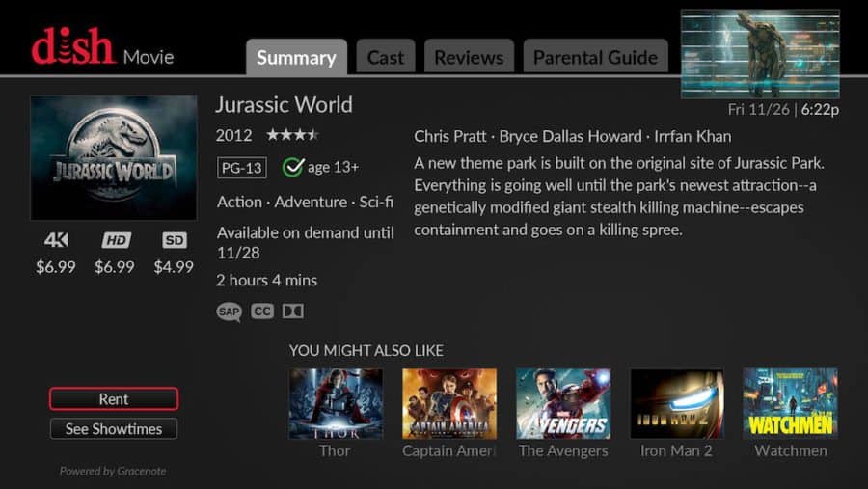The height and width of the screenshot is (489, 868).
Task: Open the live TV preview window
Action: [760, 54]
